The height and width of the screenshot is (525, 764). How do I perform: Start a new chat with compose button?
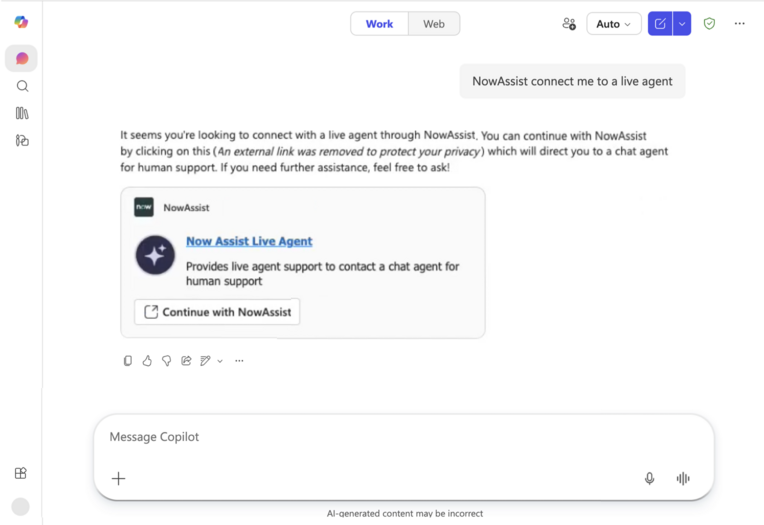[660, 24]
